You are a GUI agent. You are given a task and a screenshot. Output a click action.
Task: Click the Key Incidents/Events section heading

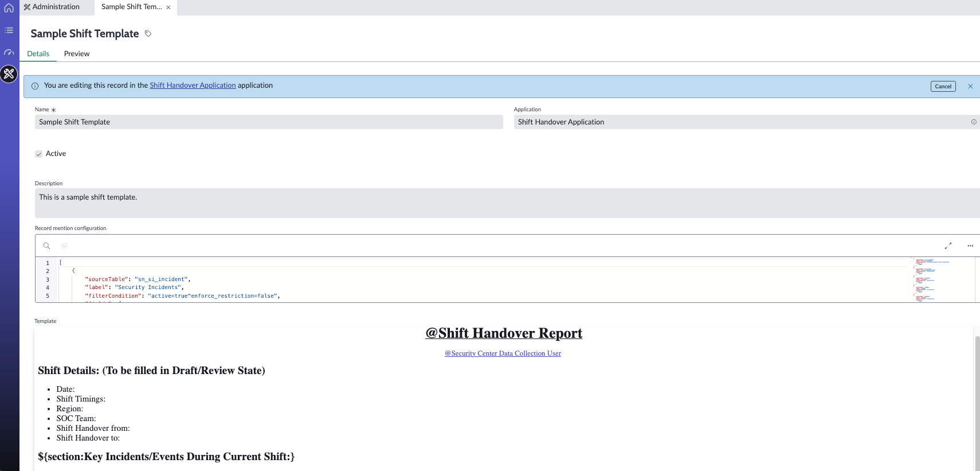(x=166, y=457)
